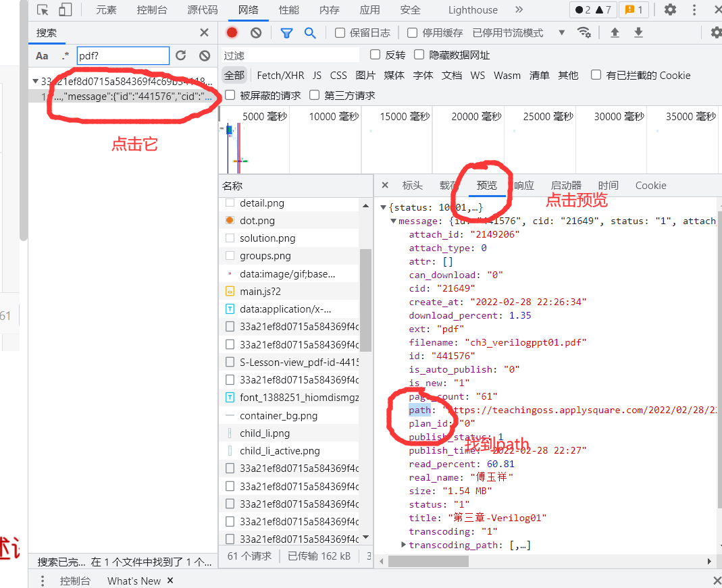The image size is (722, 588).
Task: Switch to the 源代码 tab
Action: (x=203, y=9)
